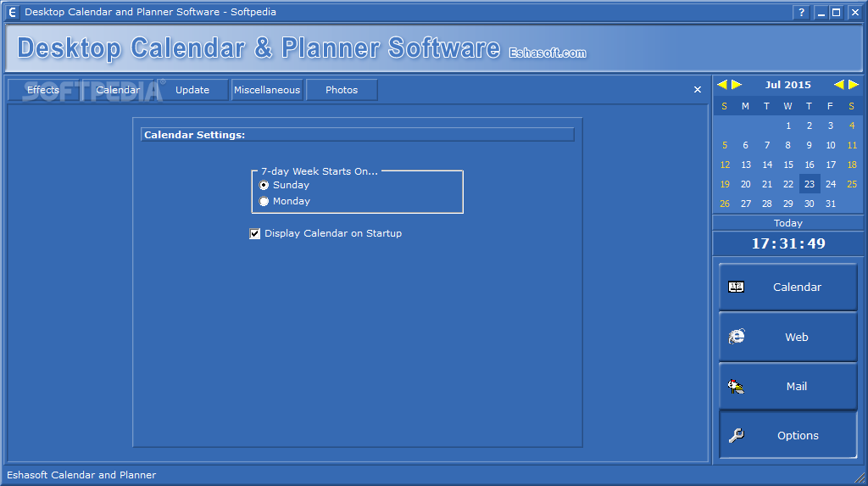Click the F weekday header in the mini calendar
Image resolution: width=868 pixels, height=486 pixels.
[830, 106]
